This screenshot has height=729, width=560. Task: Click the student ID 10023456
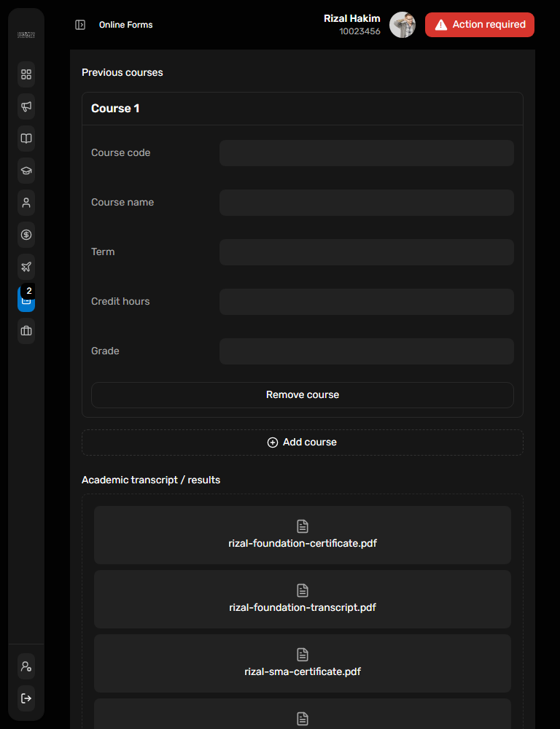pos(359,31)
